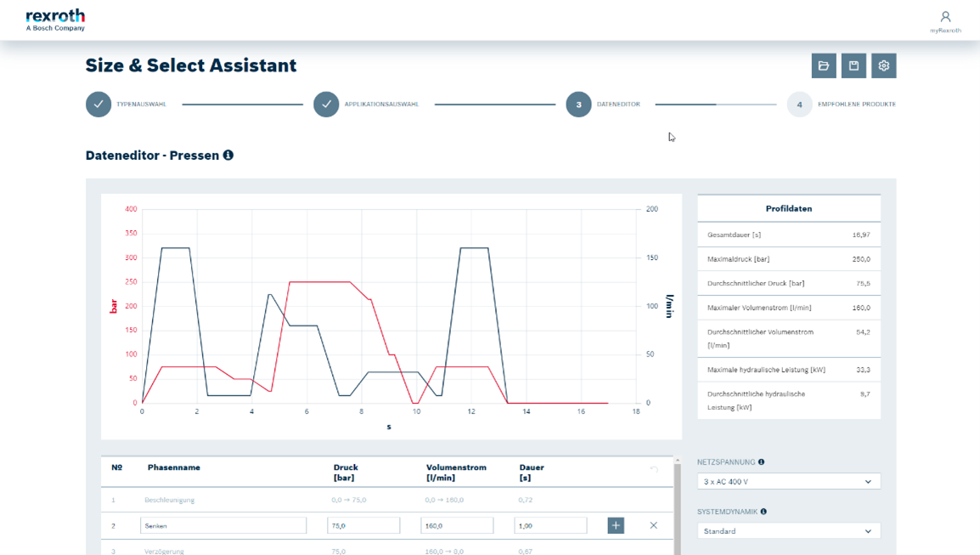Screen dimensions: 980x555
Task: Open the myRexroth user account icon
Action: click(x=945, y=18)
